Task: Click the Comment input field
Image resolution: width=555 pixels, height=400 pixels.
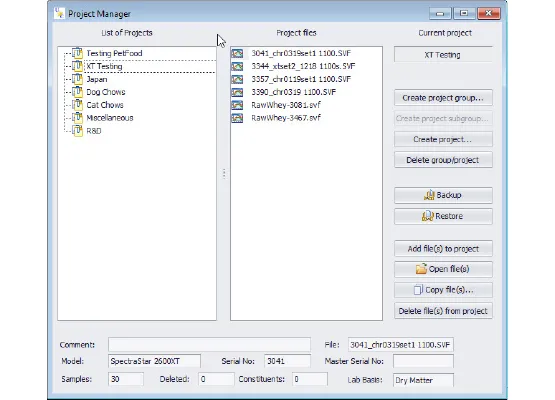Action: pos(210,344)
